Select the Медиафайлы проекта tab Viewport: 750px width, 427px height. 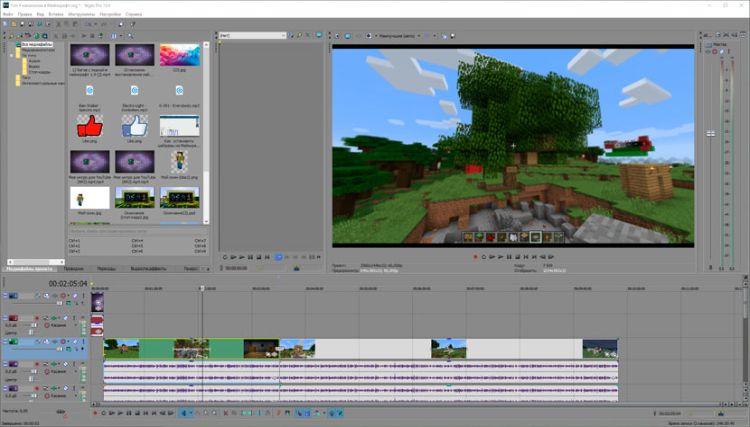coord(30,269)
